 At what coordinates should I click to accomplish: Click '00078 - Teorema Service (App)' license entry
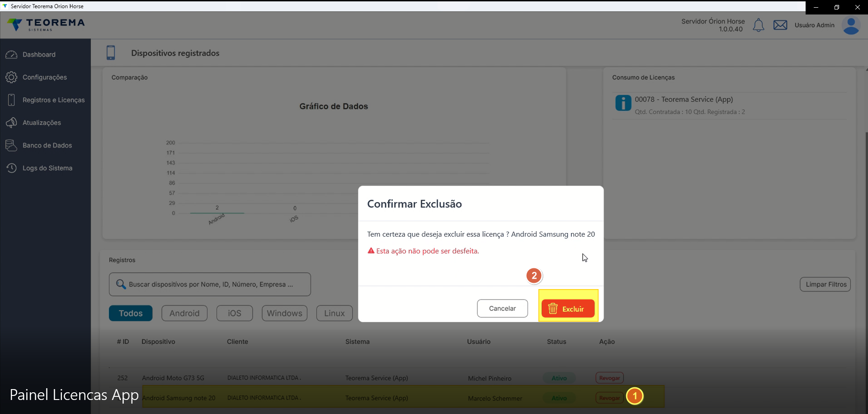(684, 100)
